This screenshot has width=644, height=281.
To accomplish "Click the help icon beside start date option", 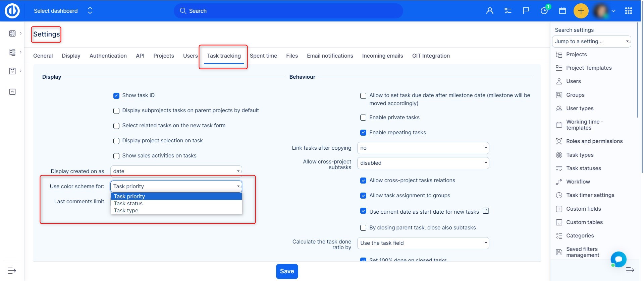I will coord(486,211).
